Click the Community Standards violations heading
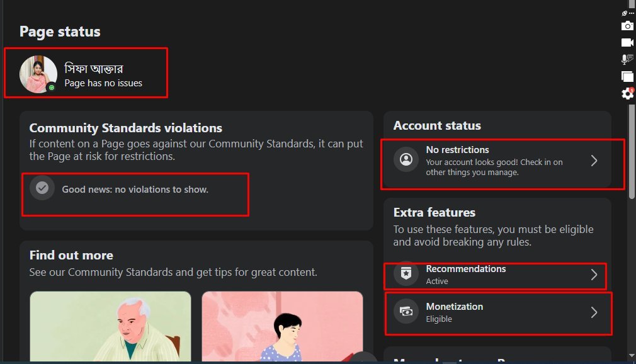This screenshot has height=364, width=636. pyautogui.click(x=126, y=128)
